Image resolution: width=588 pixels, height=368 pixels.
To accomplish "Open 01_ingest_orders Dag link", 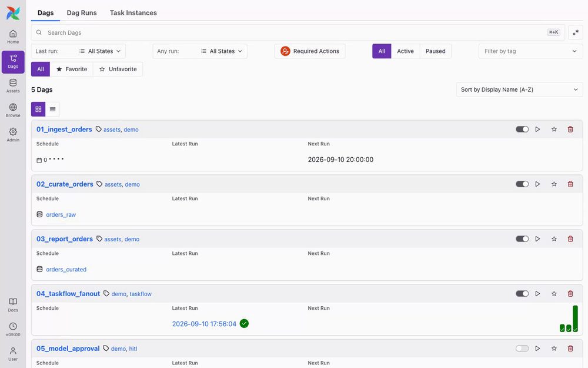I will (64, 129).
